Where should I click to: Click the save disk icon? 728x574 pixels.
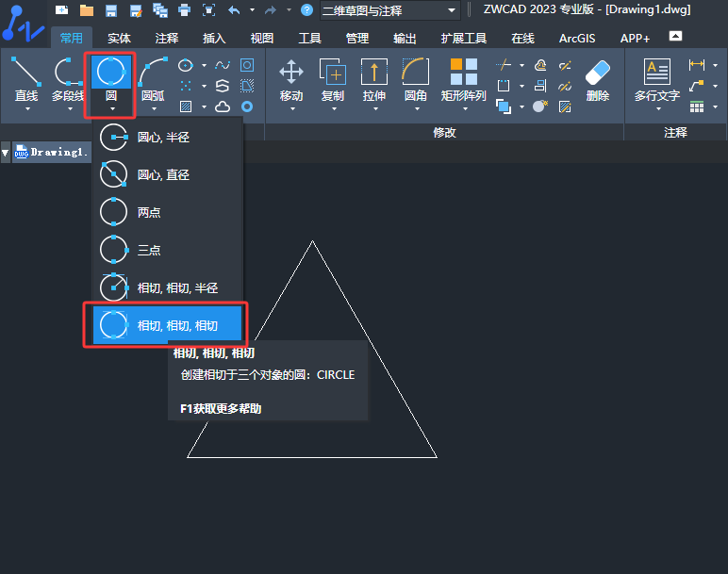(x=111, y=9)
